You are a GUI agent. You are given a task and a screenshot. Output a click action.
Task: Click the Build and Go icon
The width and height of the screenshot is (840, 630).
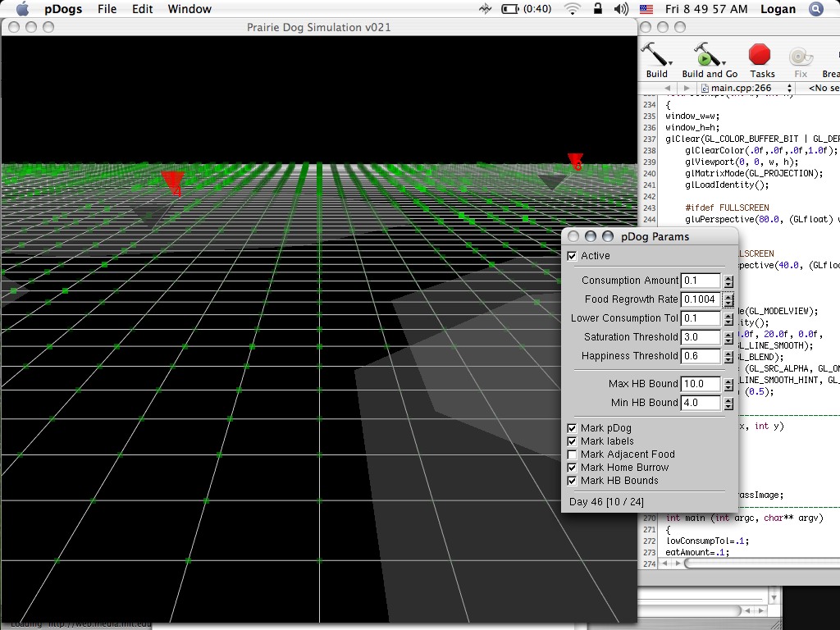tap(705, 55)
